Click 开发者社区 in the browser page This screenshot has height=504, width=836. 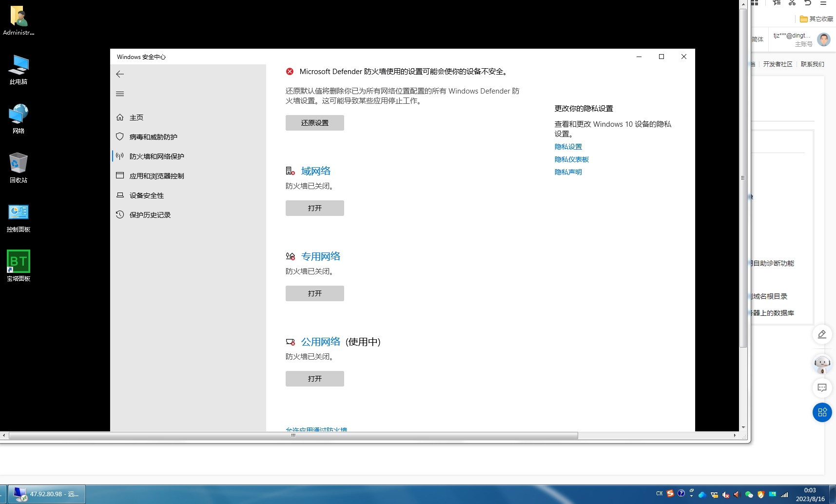click(x=778, y=64)
